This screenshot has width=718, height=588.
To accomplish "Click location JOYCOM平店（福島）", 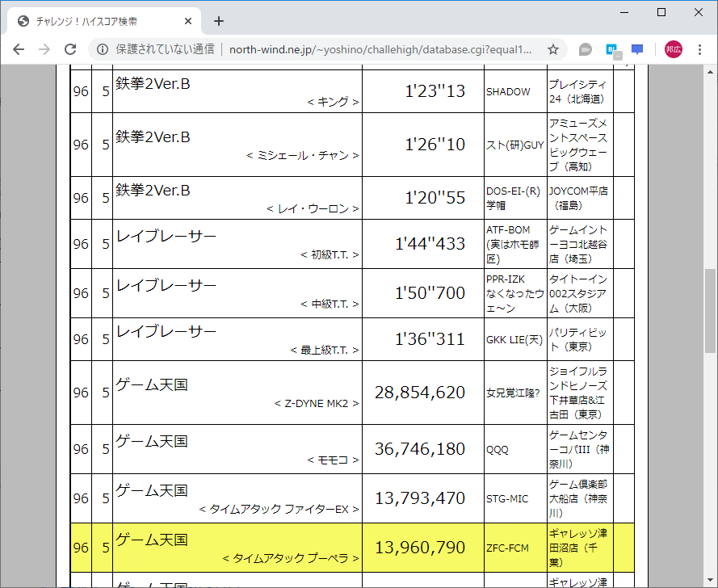I will pyautogui.click(x=578, y=199).
